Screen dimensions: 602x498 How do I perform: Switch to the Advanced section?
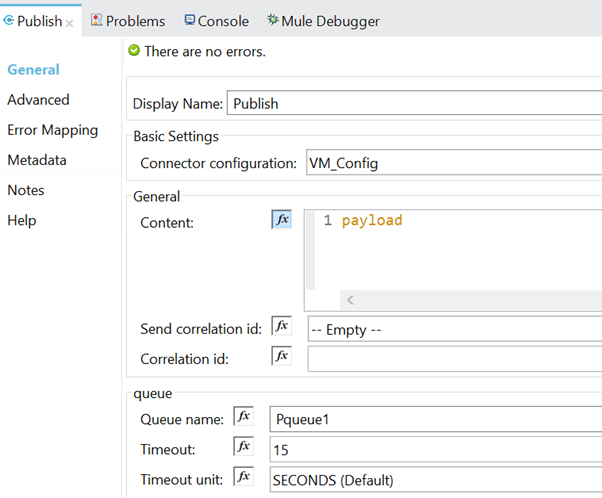[38, 100]
